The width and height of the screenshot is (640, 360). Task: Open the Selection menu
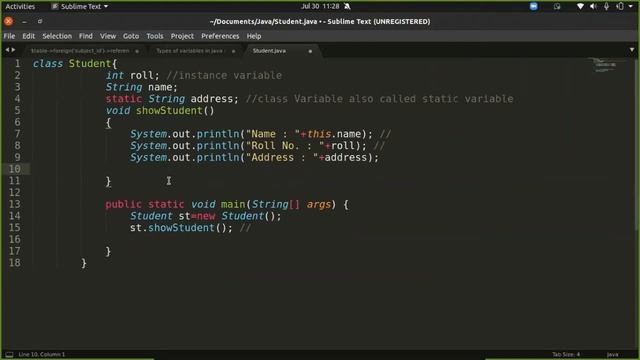coord(57,36)
